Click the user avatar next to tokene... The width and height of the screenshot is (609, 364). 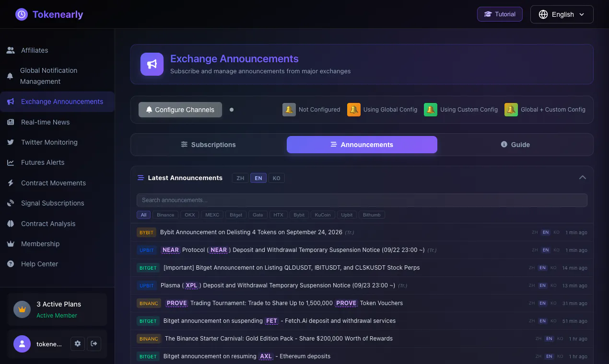pos(22,344)
